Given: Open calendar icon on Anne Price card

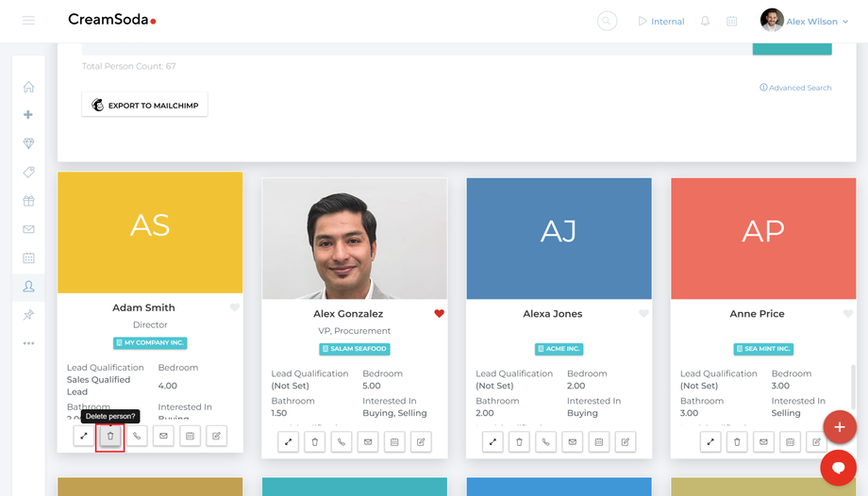Looking at the screenshot, I should (791, 441).
